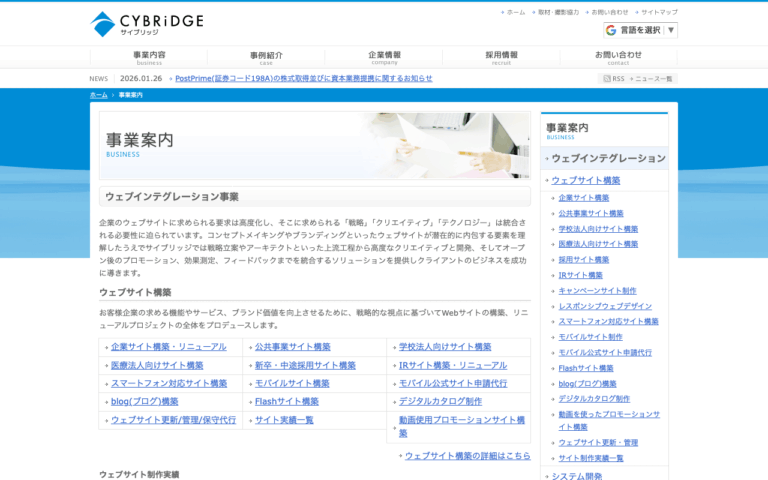Open the 事業内容 business menu
Image resolution: width=768 pixels, height=480 pixels.
[x=149, y=57]
